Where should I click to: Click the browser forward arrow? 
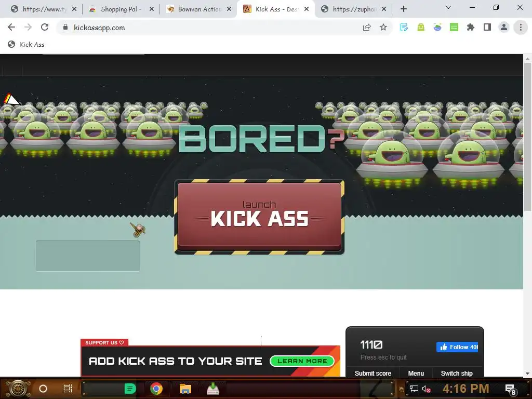tap(28, 28)
